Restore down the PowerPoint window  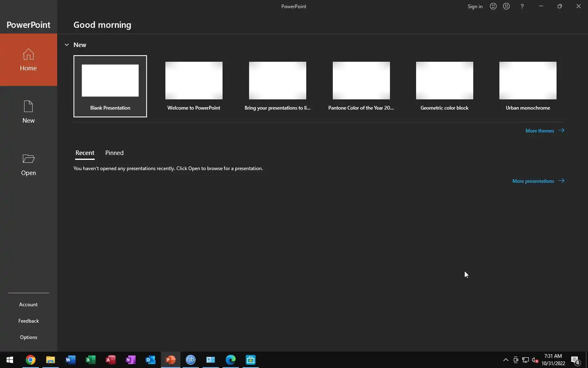[560, 6]
